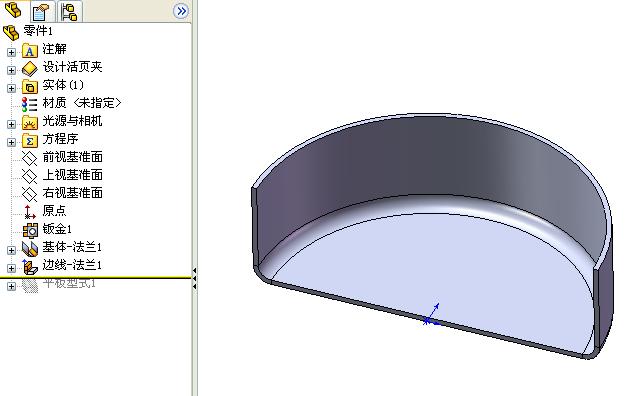Click the 边线-法兰1 edge flange icon
Screen dimensions: 633x396
click(29, 267)
